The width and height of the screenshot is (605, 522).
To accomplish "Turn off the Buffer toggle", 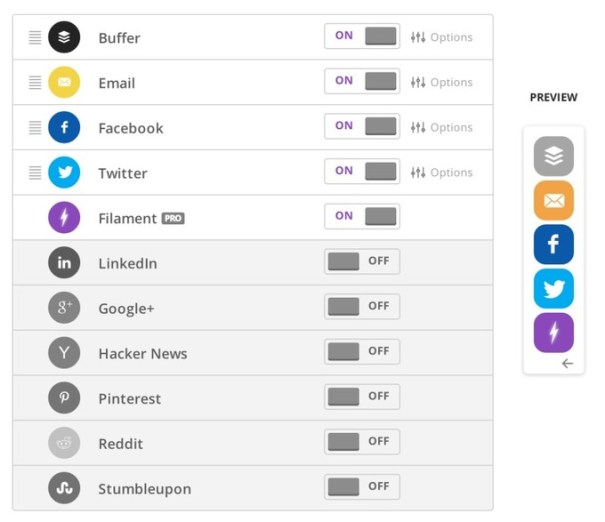I will 362,36.
